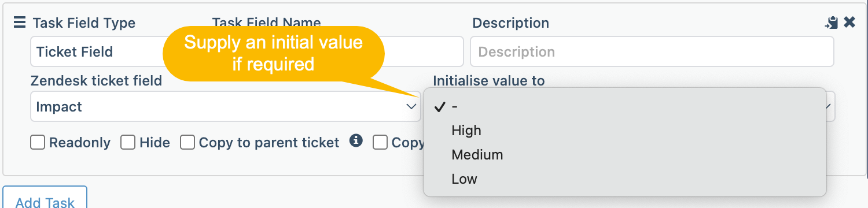Tick the Hide checkbox

[128, 142]
